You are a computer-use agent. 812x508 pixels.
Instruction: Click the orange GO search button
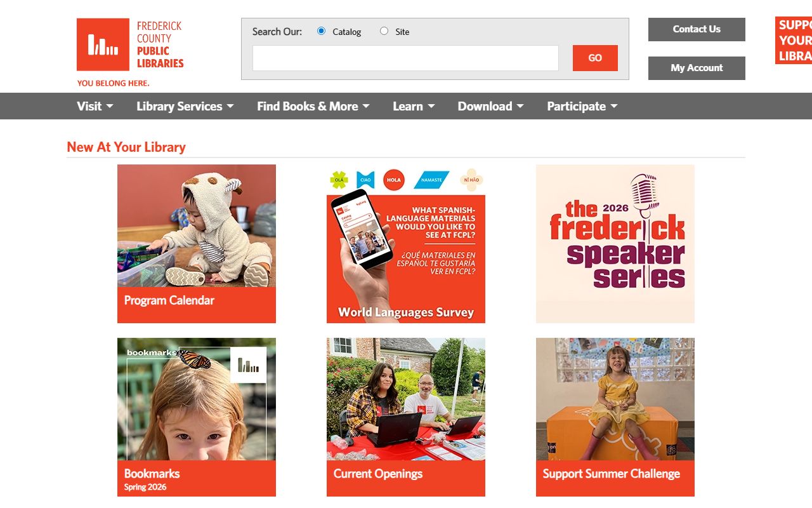tap(595, 58)
